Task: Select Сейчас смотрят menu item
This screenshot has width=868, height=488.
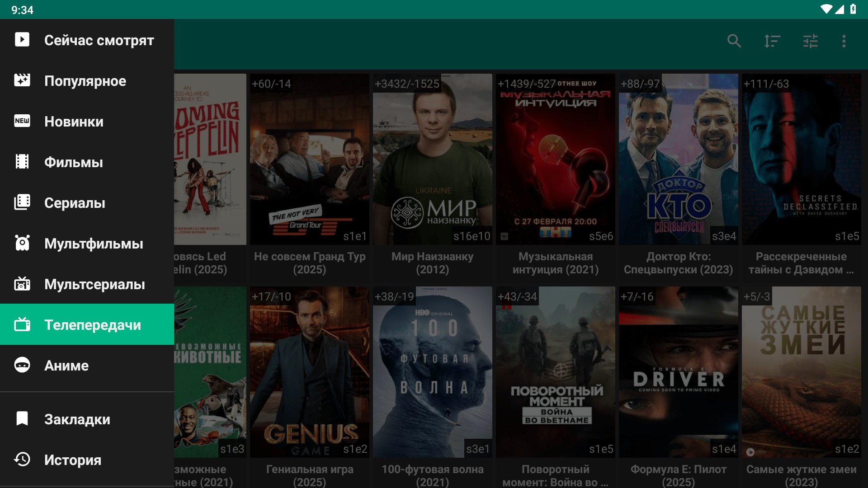Action: (x=87, y=40)
